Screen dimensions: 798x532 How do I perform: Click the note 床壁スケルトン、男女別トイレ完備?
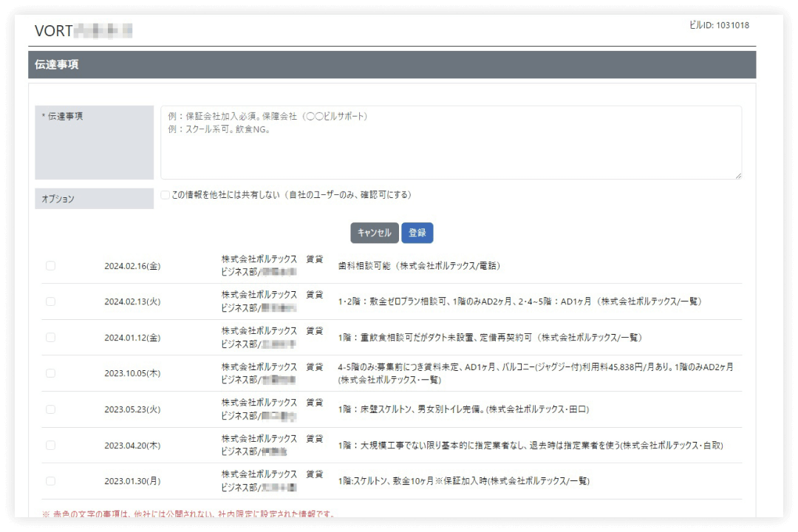(x=463, y=409)
